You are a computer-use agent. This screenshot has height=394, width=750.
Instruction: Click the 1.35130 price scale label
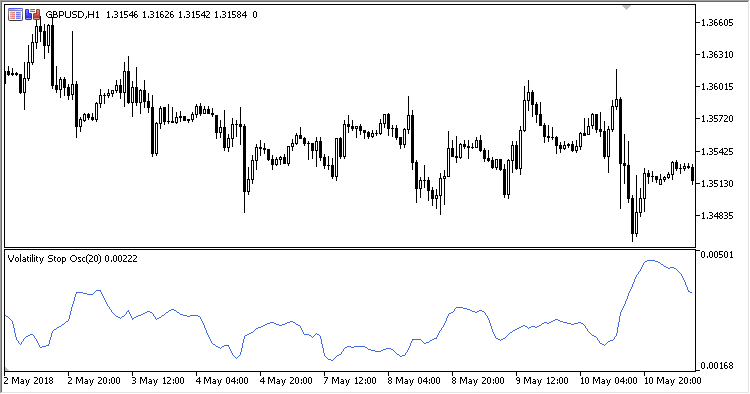point(717,184)
